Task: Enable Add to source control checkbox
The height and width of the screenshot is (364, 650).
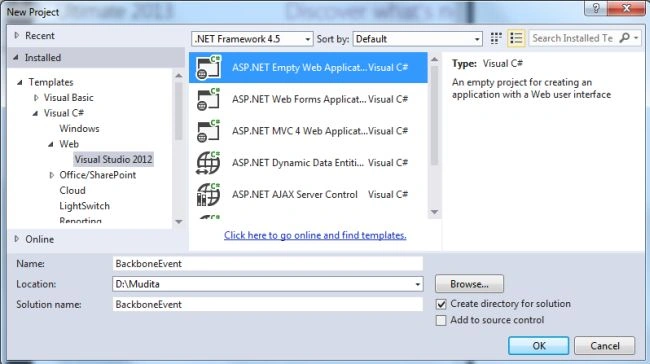Action: pyautogui.click(x=441, y=320)
